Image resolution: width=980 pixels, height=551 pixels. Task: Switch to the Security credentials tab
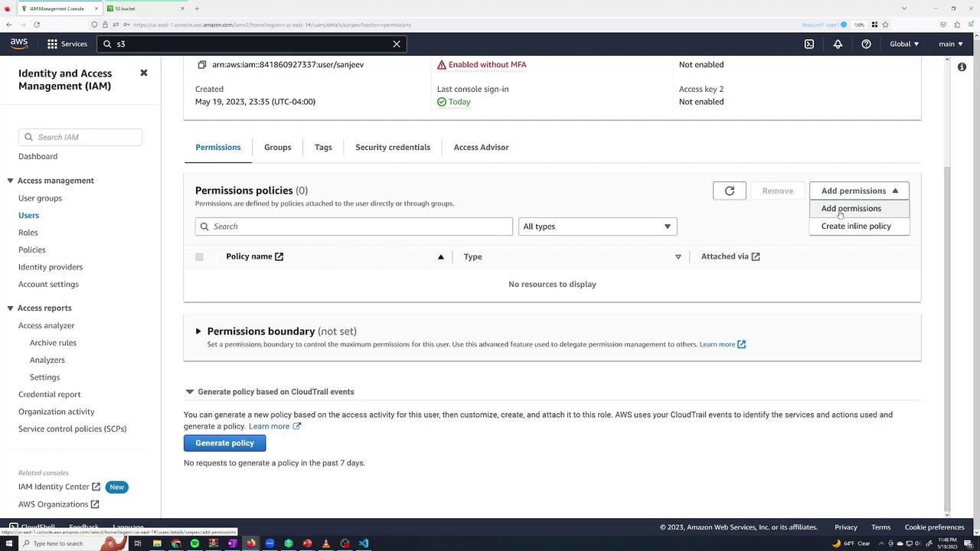tap(393, 147)
